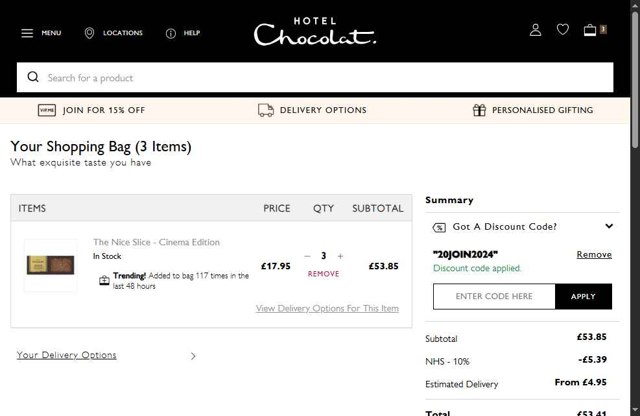Open View Delivery Options For This Item
The height and width of the screenshot is (416, 640).
(x=327, y=308)
